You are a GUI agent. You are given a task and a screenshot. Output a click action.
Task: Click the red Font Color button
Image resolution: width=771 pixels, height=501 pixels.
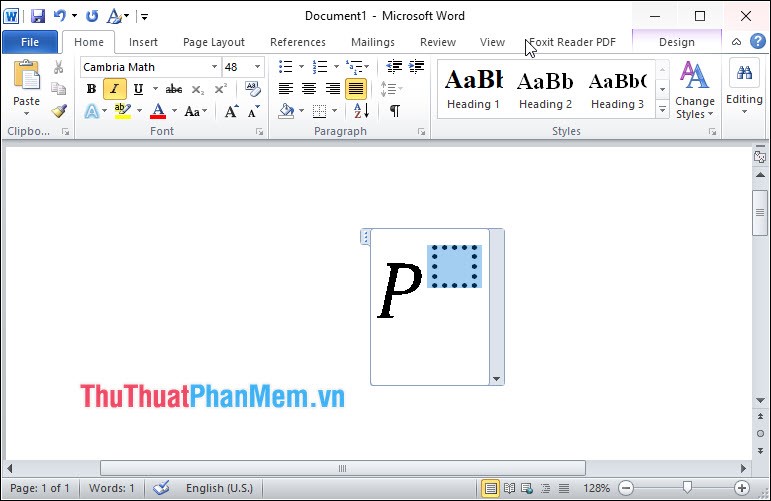point(158,111)
